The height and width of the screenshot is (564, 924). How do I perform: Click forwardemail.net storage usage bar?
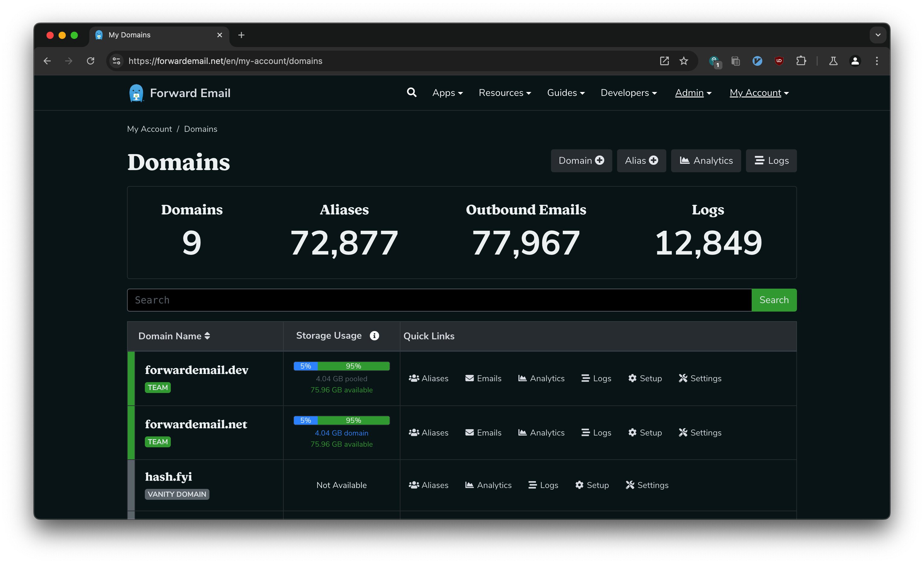point(341,420)
